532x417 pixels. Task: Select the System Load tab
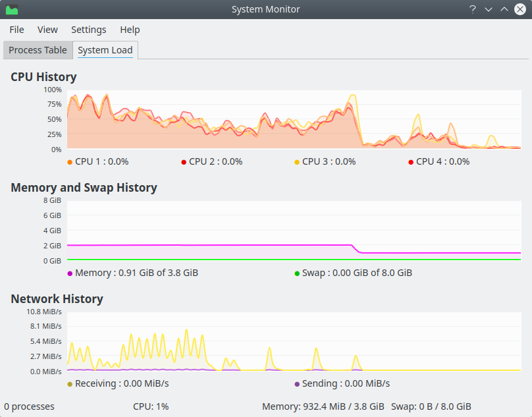(105, 50)
